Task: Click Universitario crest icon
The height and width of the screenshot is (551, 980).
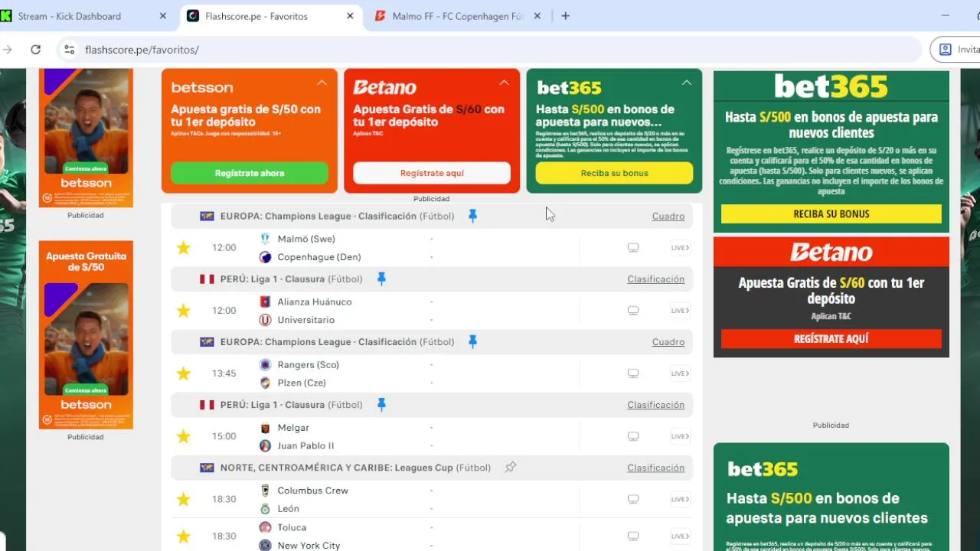Action: (x=265, y=320)
